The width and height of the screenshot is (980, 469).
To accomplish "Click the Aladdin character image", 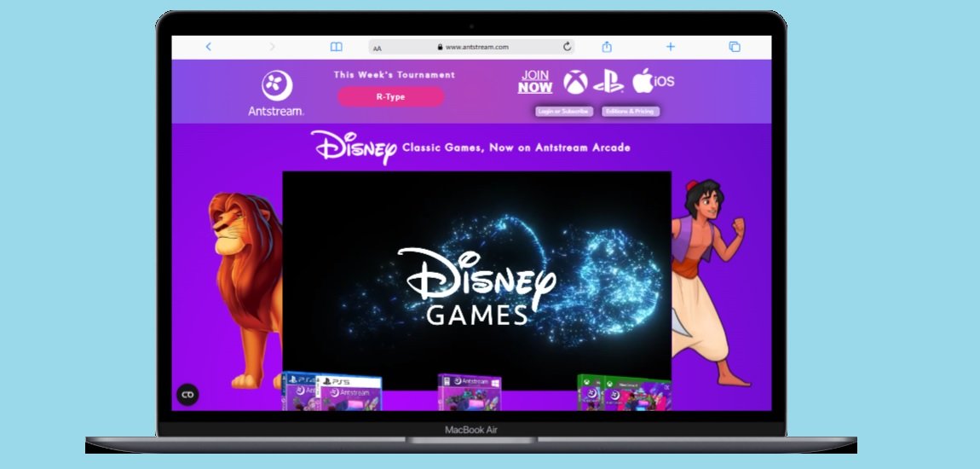I will pos(712,282).
